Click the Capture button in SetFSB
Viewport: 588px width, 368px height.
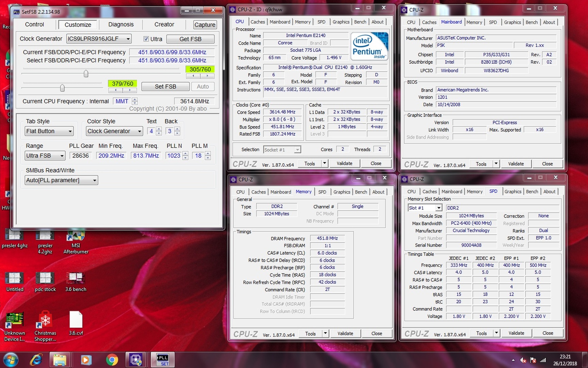point(205,25)
